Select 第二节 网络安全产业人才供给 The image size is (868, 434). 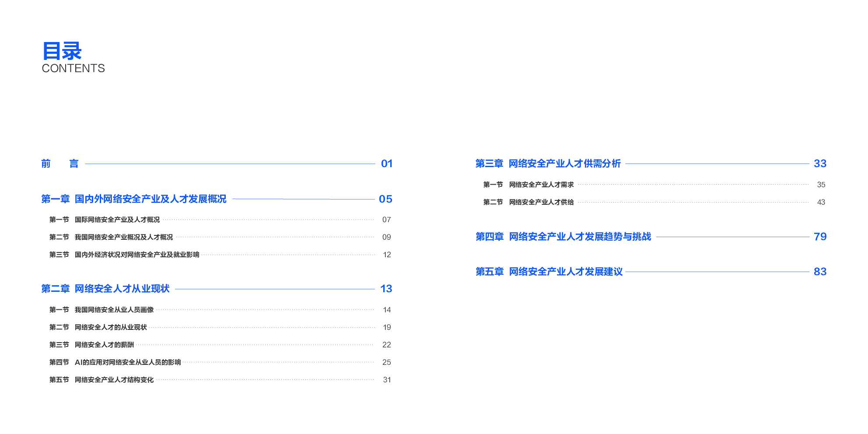[528, 202]
